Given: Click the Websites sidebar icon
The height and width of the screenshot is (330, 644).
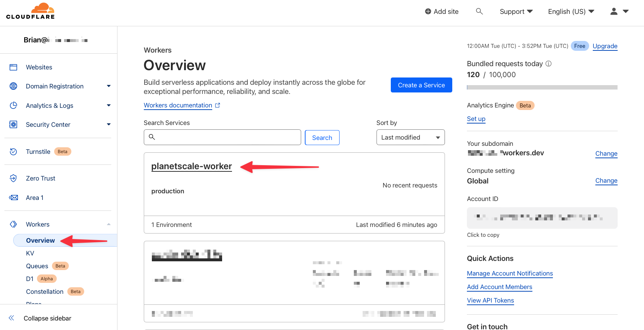Looking at the screenshot, I should pos(14,67).
